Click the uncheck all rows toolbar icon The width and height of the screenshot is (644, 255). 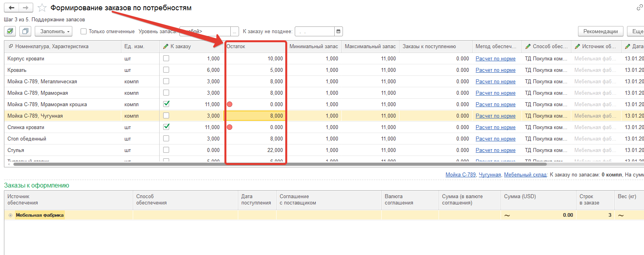tap(25, 31)
